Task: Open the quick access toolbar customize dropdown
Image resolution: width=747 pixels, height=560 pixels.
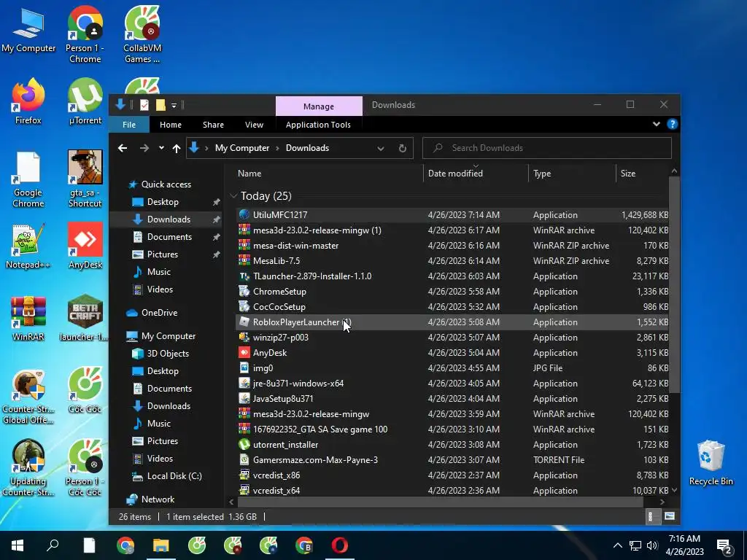Action: [174, 105]
